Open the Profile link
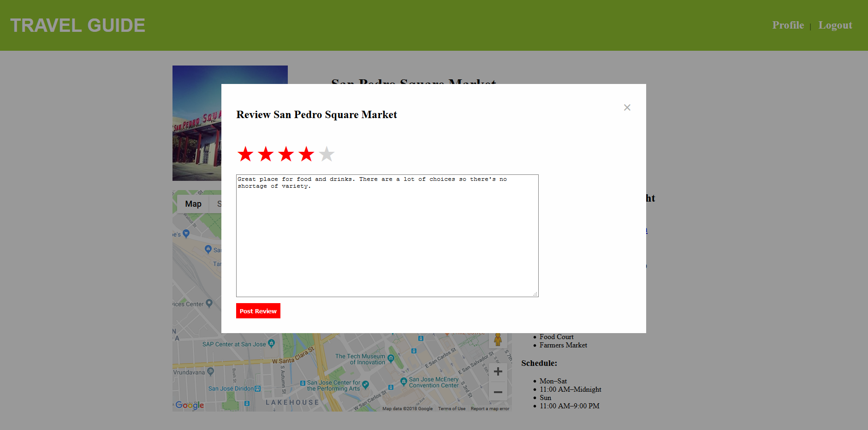868x430 pixels. (788, 25)
